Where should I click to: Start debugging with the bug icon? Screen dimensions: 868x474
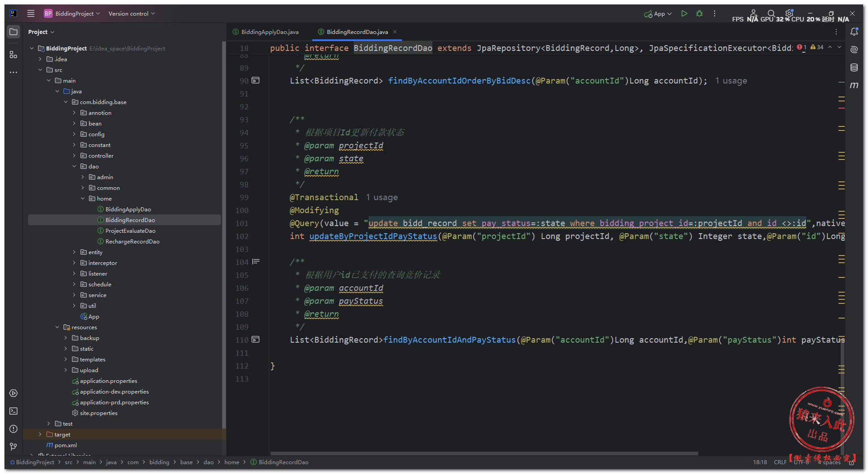tap(699, 14)
